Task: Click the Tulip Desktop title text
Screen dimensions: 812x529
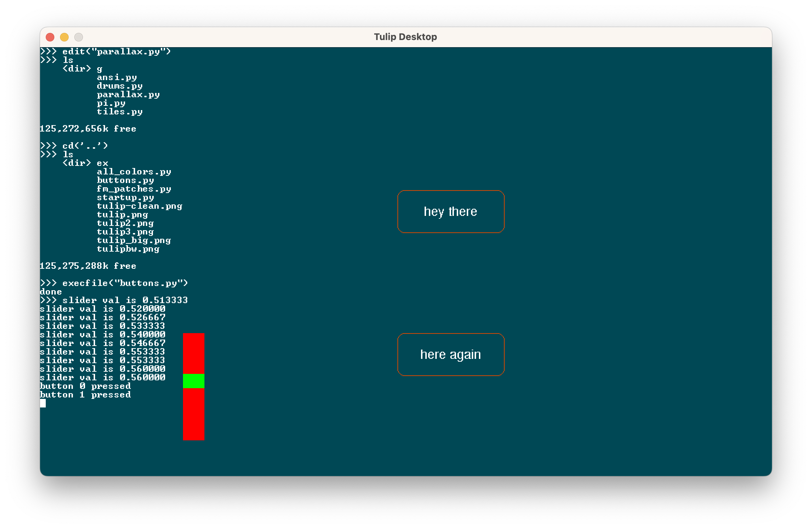Action: click(x=405, y=37)
